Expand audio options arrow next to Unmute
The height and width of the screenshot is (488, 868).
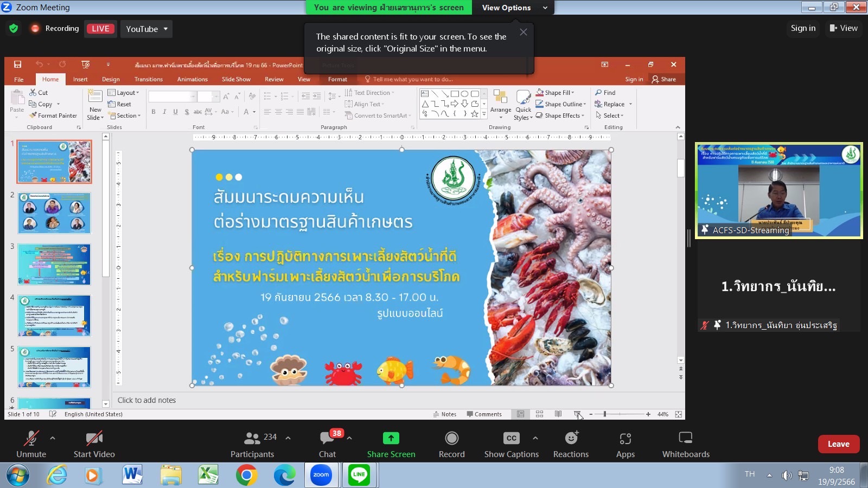(53, 438)
